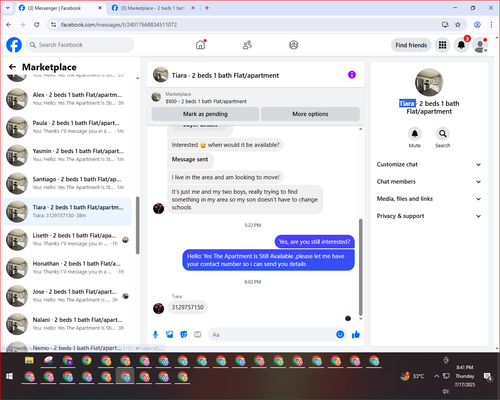
Task: Open a new browser tab
Action: (207, 8)
